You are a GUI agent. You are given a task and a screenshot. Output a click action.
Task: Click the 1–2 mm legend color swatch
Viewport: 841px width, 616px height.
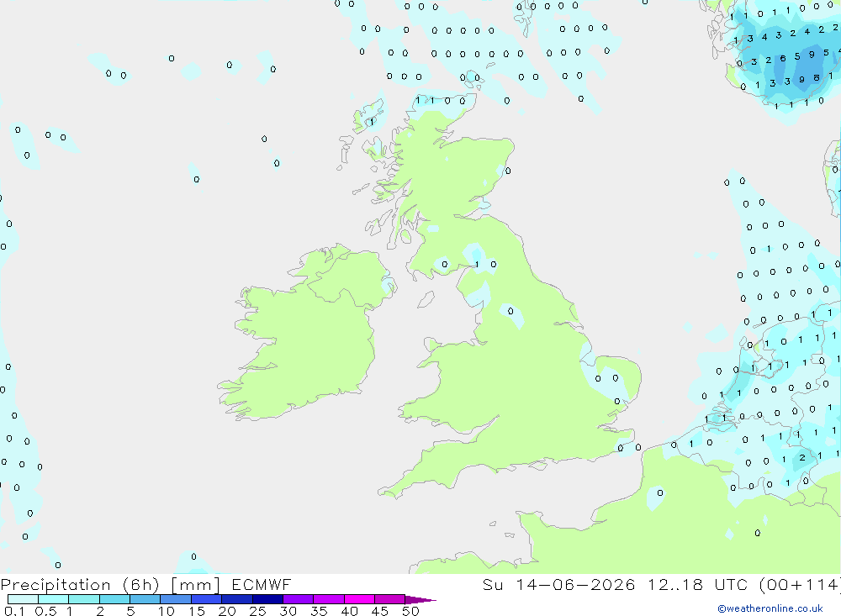point(84,599)
